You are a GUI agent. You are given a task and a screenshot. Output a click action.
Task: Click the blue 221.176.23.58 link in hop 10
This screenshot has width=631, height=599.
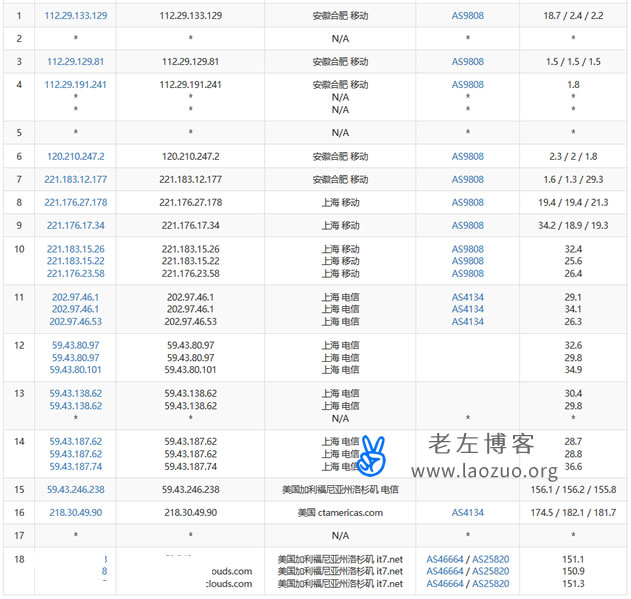click(76, 273)
